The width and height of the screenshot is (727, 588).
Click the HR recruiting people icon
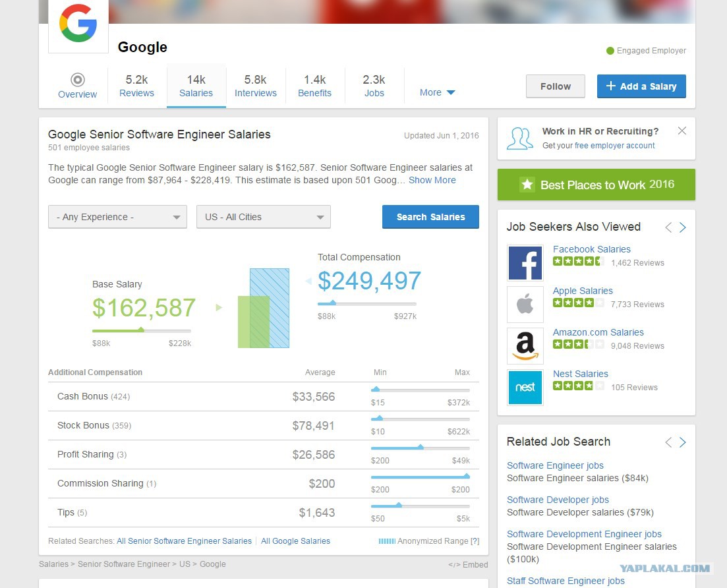coord(520,138)
